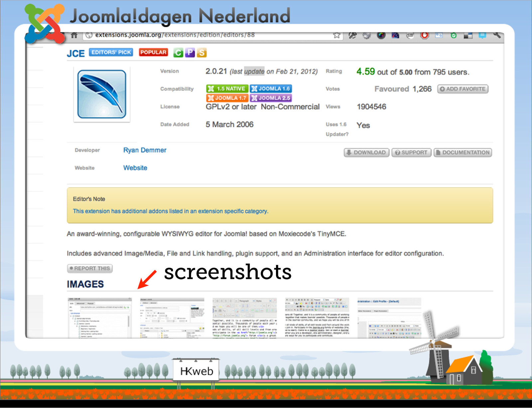Click the Popular badge
This screenshot has width=532, height=410.
click(153, 52)
